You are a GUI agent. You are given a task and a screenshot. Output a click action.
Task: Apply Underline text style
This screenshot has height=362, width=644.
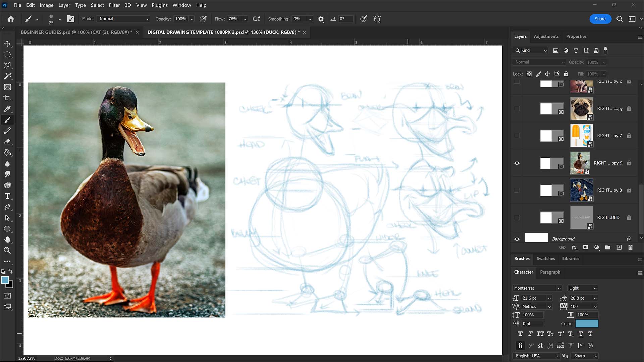pyautogui.click(x=581, y=334)
